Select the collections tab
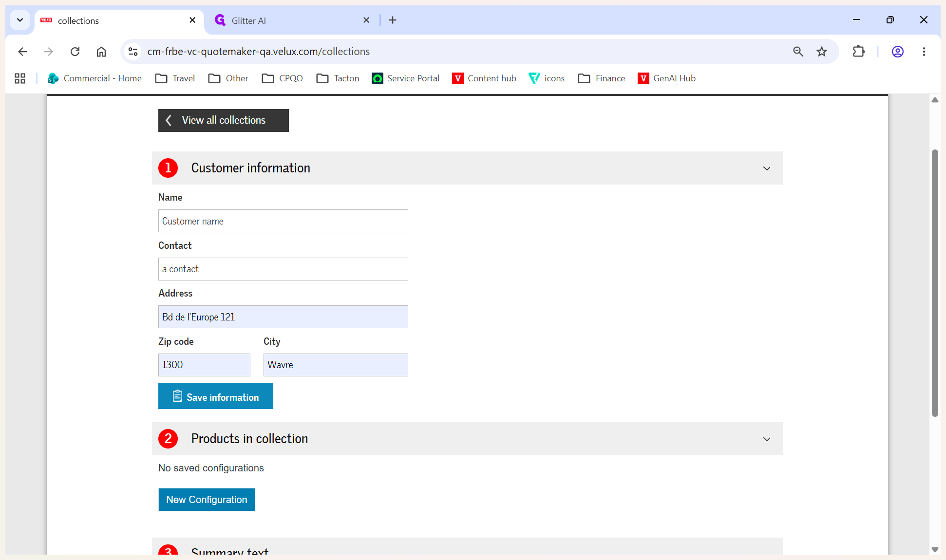This screenshot has width=946, height=560. (x=119, y=20)
